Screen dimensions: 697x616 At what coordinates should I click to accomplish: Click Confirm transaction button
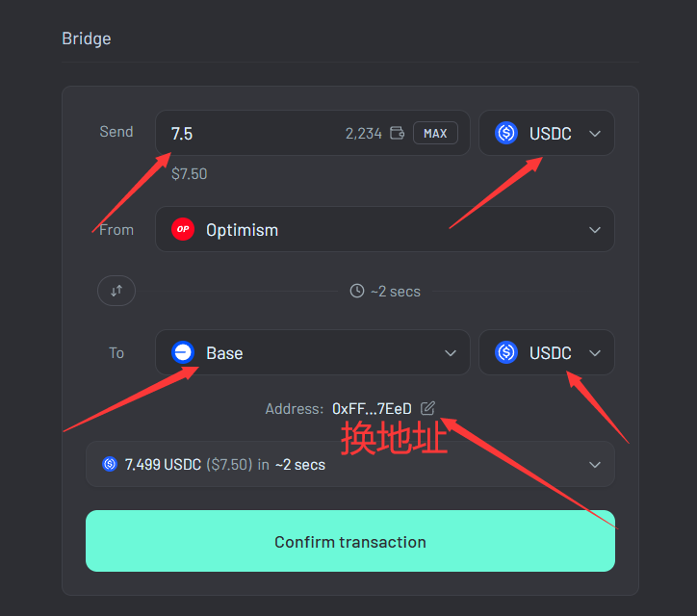[x=350, y=541]
